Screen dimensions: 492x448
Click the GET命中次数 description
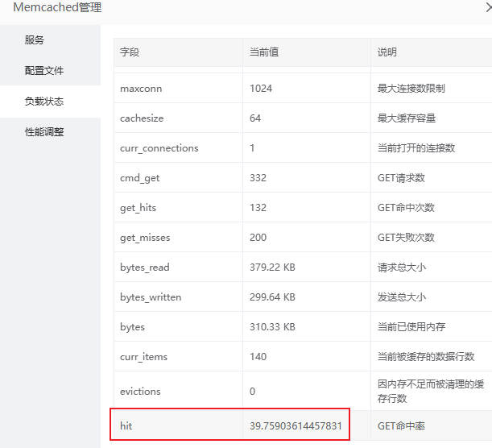click(x=406, y=208)
